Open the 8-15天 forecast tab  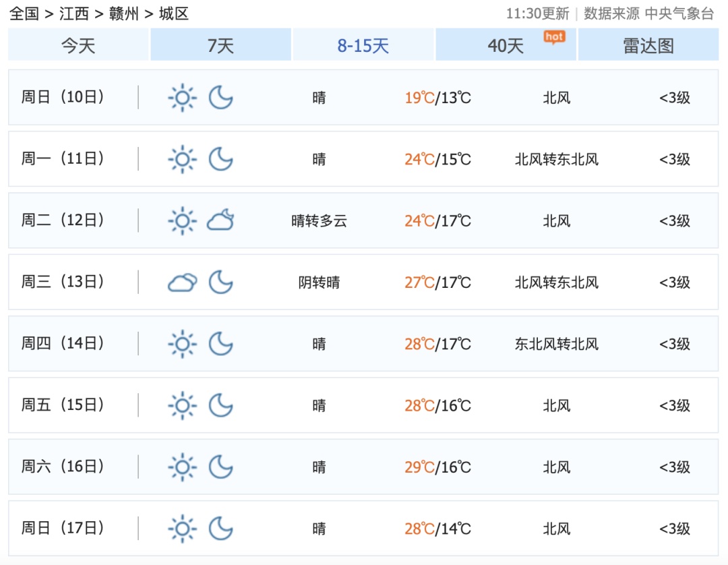(363, 45)
